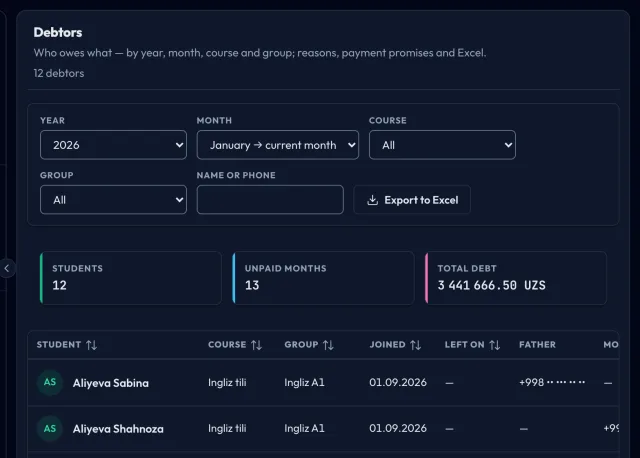Select student name Aliyeva Sabina
The image size is (640, 458).
coord(111,383)
